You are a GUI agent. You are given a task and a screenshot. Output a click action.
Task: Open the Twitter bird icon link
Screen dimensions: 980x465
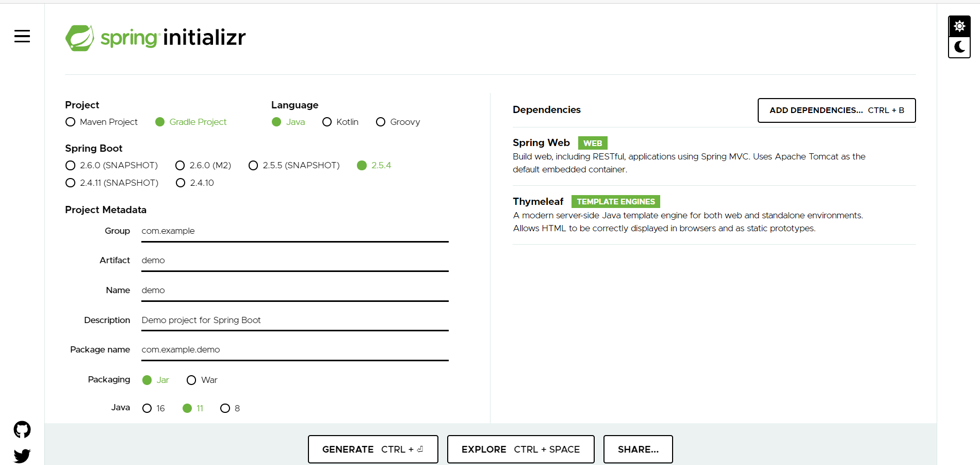click(x=22, y=456)
